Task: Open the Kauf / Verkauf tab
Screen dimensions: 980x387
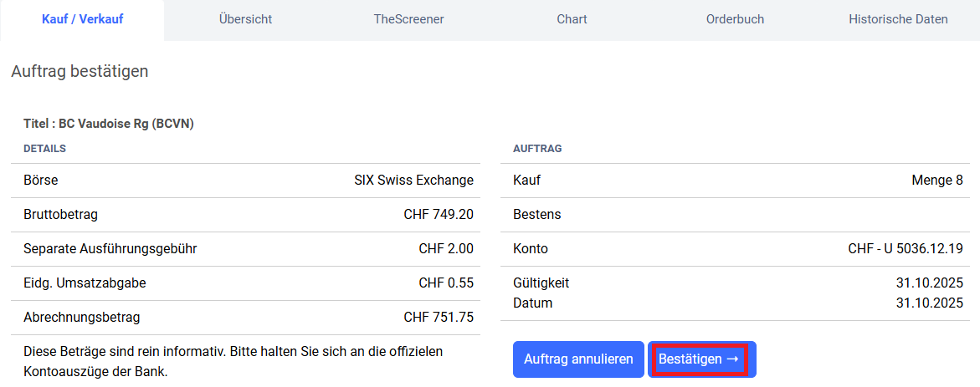Action: pyautogui.click(x=82, y=19)
